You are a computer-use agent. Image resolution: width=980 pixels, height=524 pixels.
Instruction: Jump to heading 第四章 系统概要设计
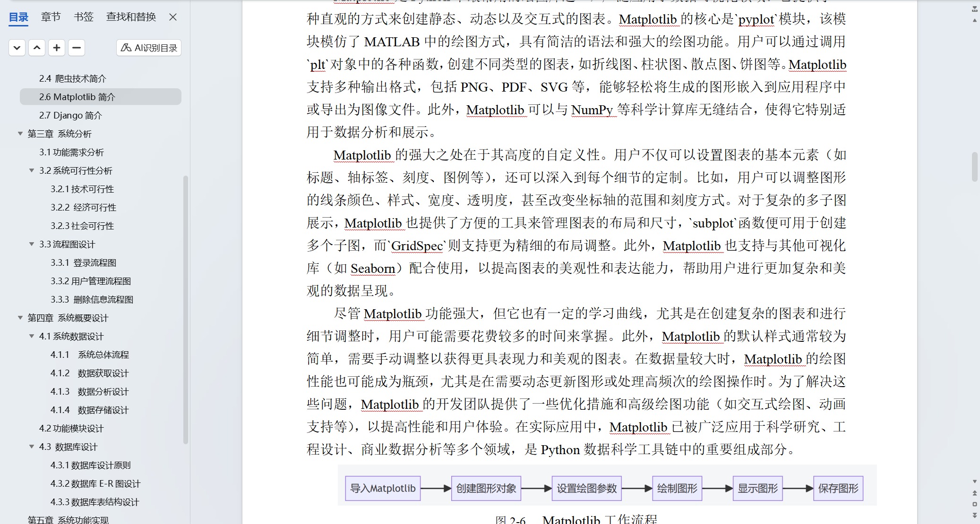[68, 318]
